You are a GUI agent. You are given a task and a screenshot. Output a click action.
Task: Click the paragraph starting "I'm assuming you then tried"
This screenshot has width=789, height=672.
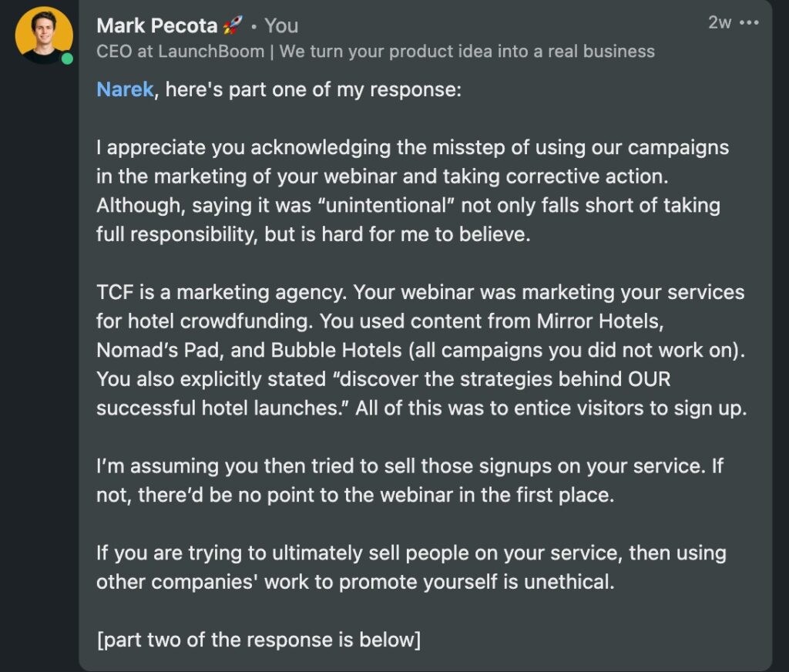pos(410,480)
